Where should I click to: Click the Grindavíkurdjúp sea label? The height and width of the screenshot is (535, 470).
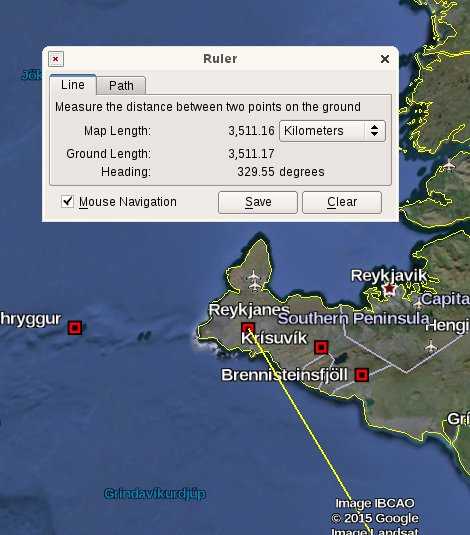(x=155, y=493)
